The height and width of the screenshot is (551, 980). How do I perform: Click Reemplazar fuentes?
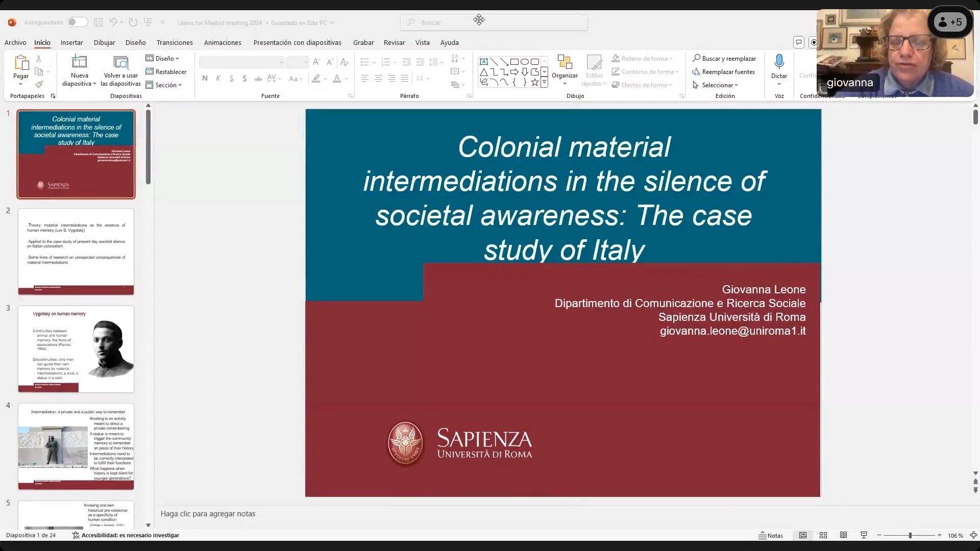[723, 72]
